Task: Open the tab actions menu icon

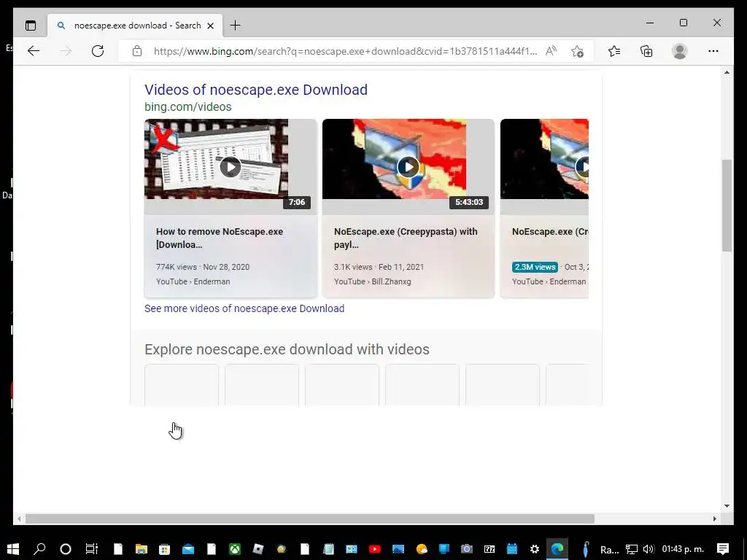Action: (31, 26)
